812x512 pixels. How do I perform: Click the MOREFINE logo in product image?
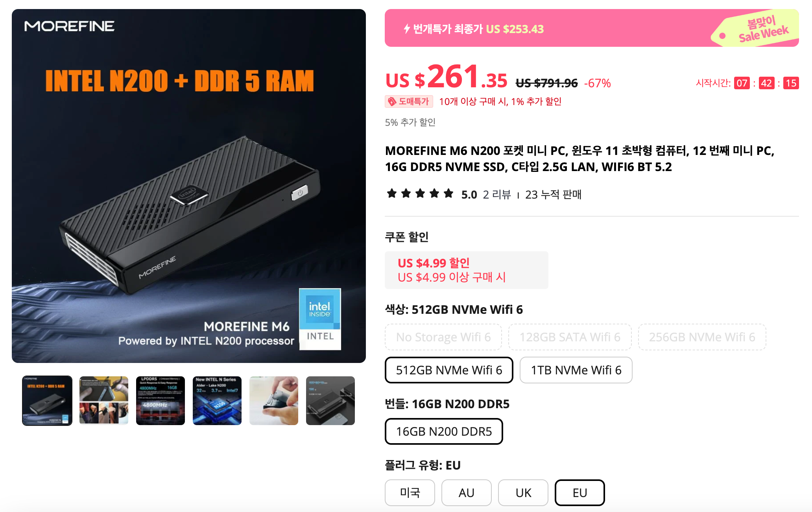[69, 26]
